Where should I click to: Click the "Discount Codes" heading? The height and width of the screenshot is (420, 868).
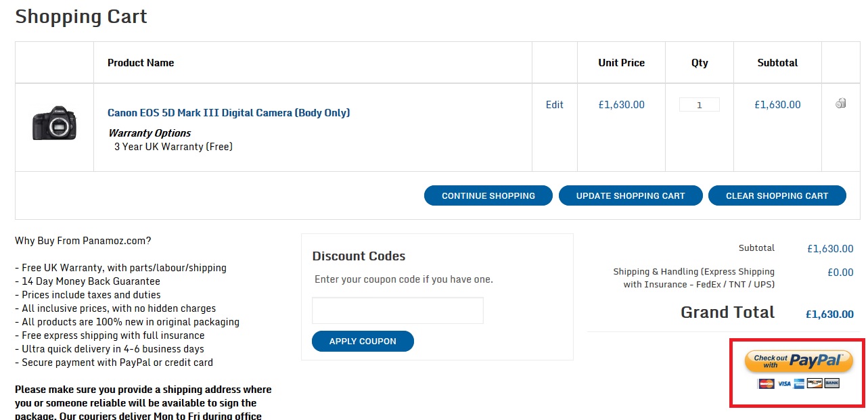[x=359, y=256]
